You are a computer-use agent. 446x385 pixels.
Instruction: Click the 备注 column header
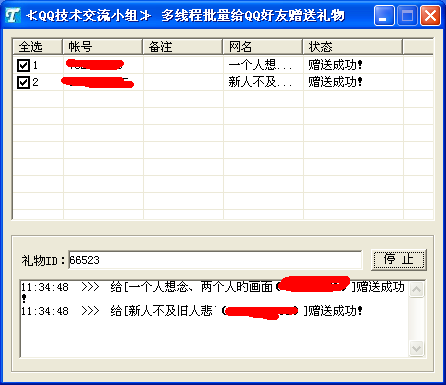pyautogui.click(x=183, y=47)
